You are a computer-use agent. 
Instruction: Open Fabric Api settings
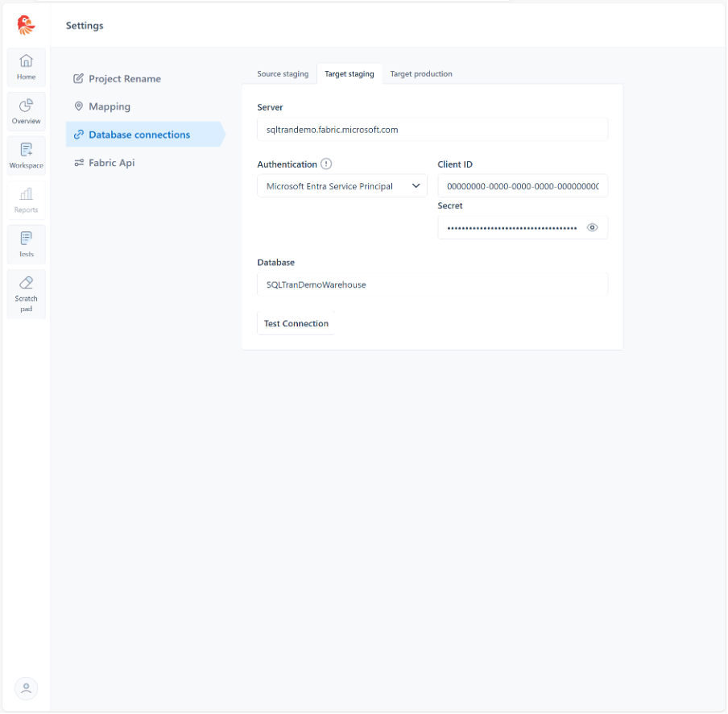111,163
